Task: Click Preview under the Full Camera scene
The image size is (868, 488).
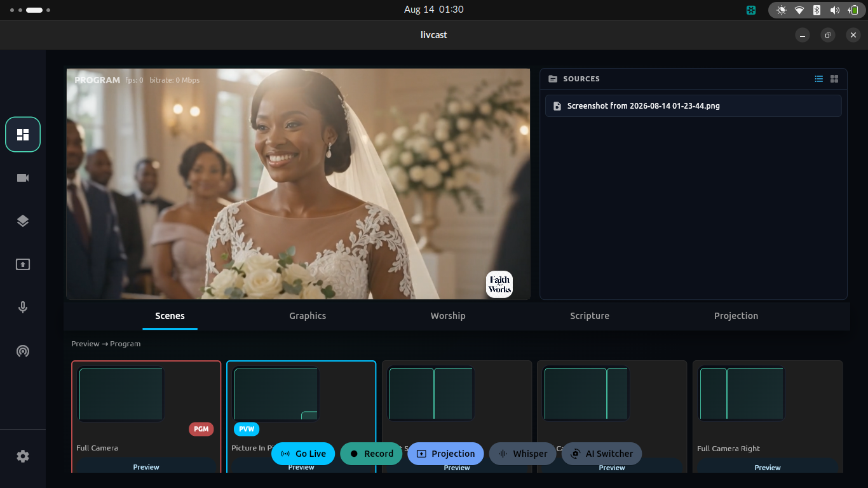Action: pyautogui.click(x=146, y=466)
